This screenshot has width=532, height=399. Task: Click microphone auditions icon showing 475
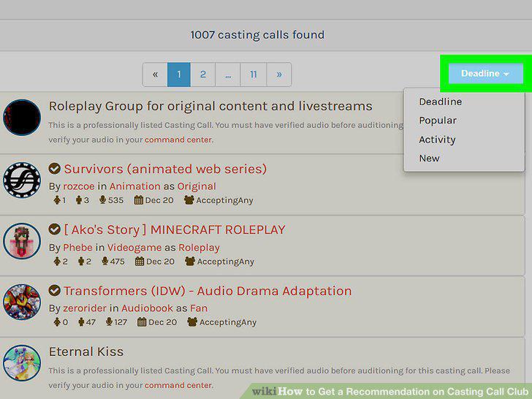pyautogui.click(x=104, y=261)
